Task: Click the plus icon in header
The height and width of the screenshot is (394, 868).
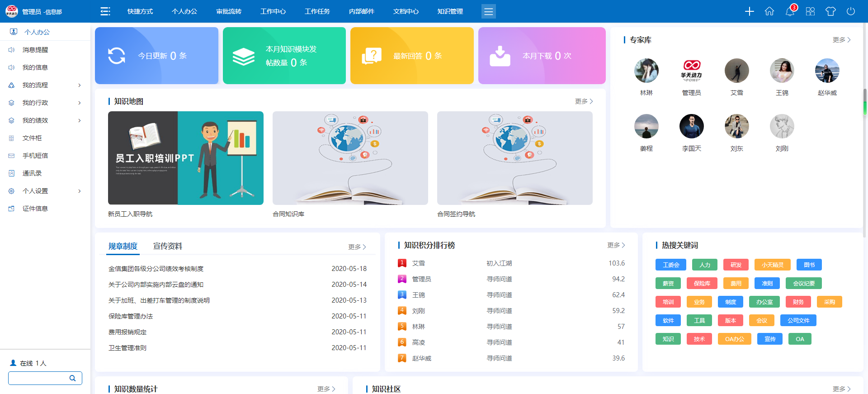Action: [749, 11]
